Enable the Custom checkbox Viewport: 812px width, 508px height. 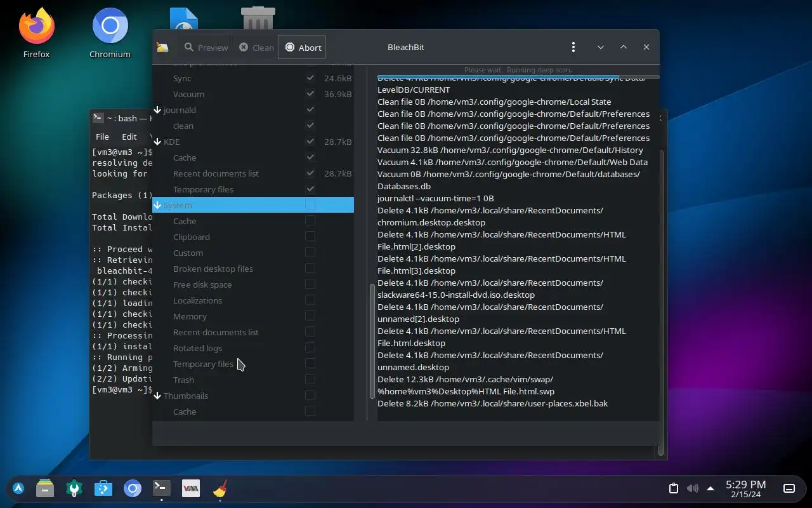[x=310, y=252]
